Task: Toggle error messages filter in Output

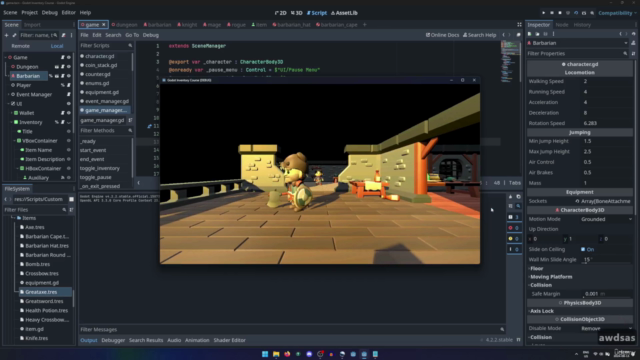Action: (514, 228)
